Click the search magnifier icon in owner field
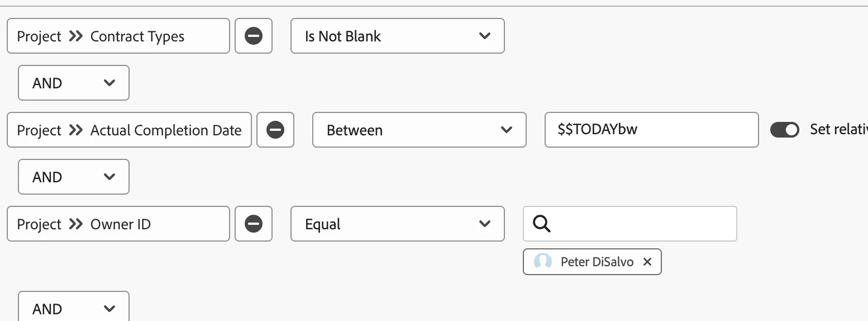 542,224
